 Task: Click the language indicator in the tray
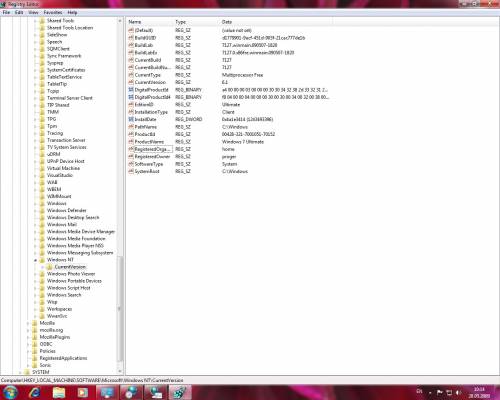coord(419,391)
